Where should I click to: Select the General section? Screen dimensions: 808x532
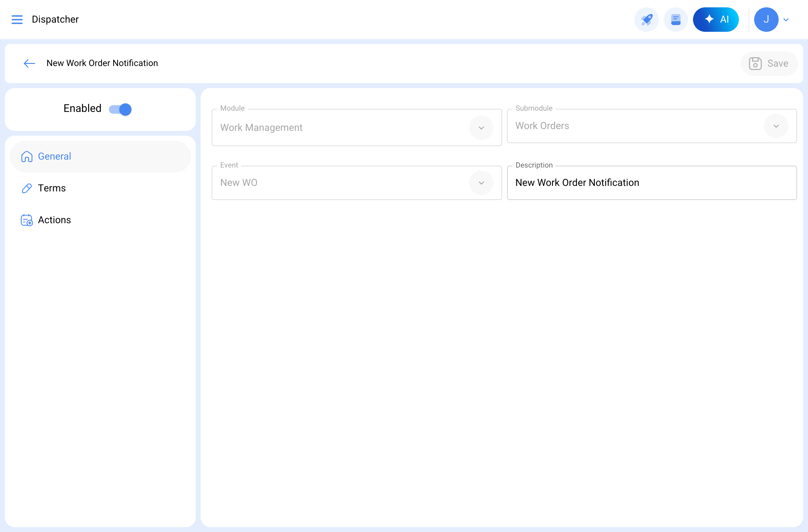[100, 157]
